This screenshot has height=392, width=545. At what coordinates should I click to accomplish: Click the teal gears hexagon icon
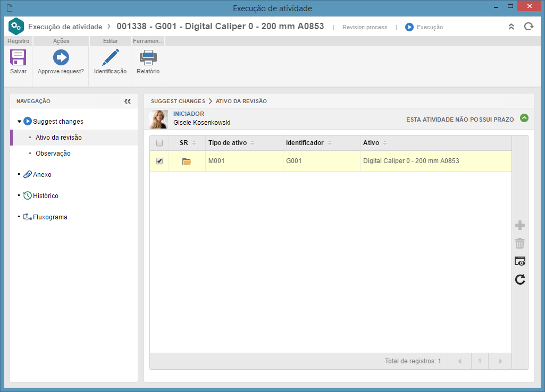click(16, 27)
